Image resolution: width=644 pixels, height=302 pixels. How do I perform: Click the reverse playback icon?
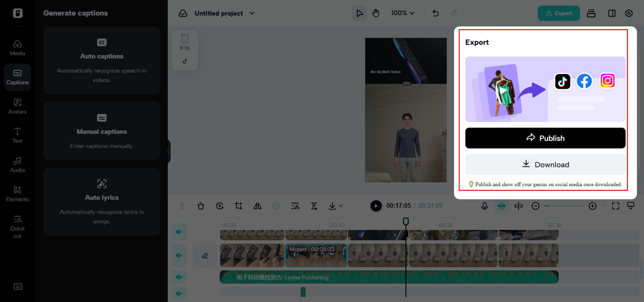point(220,206)
